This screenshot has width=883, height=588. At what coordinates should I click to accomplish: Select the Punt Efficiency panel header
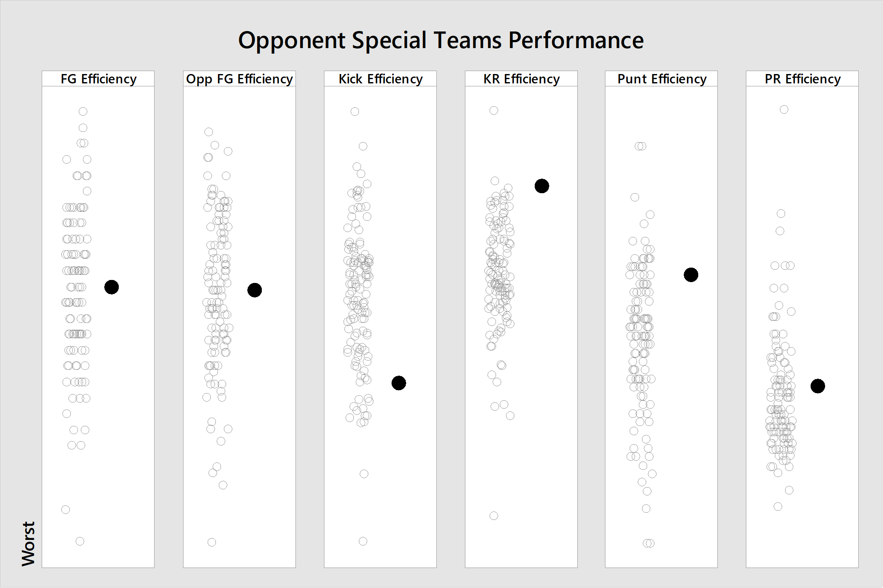point(662,79)
